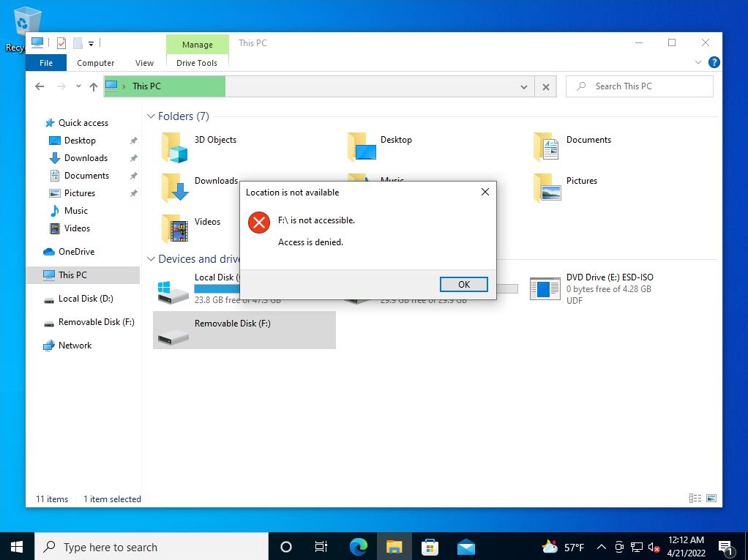Click the Windows Start button
Image resolution: width=748 pixels, height=560 pixels.
coord(17,547)
